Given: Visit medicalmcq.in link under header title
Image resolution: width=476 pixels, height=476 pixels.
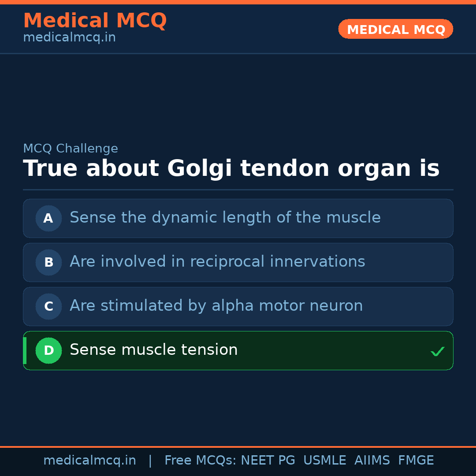Looking at the screenshot, I should pos(69,38).
